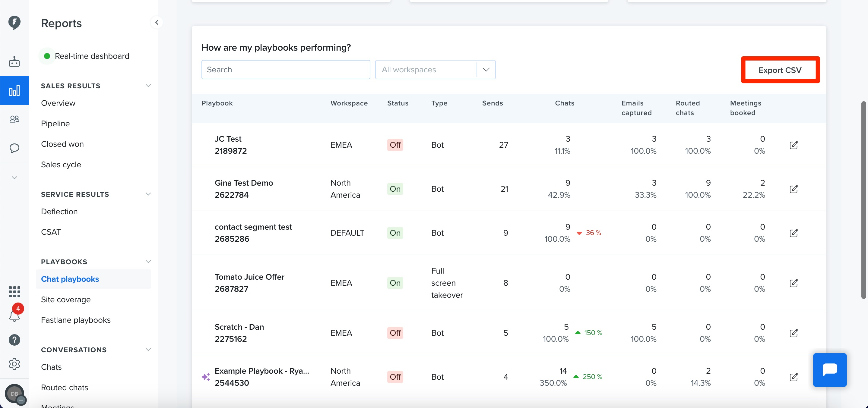
Task: Edit the Example Playbook - Rya... row
Action: click(x=794, y=377)
